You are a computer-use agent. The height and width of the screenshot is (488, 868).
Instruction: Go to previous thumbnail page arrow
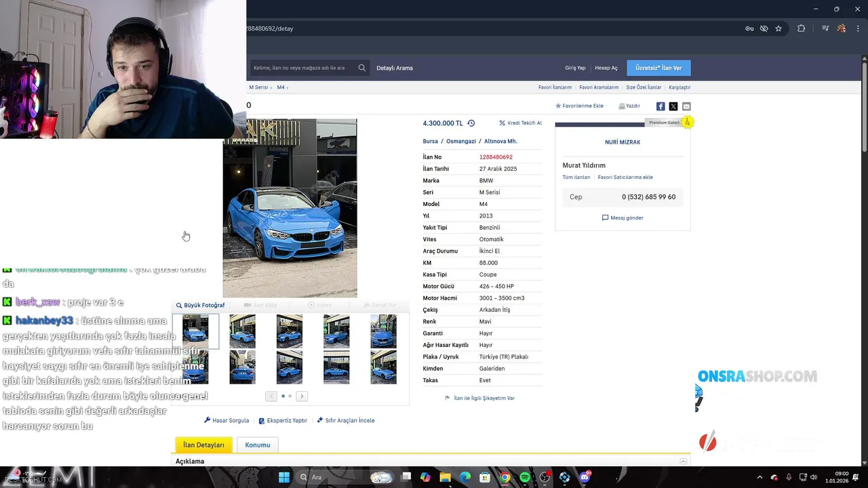coord(271,396)
